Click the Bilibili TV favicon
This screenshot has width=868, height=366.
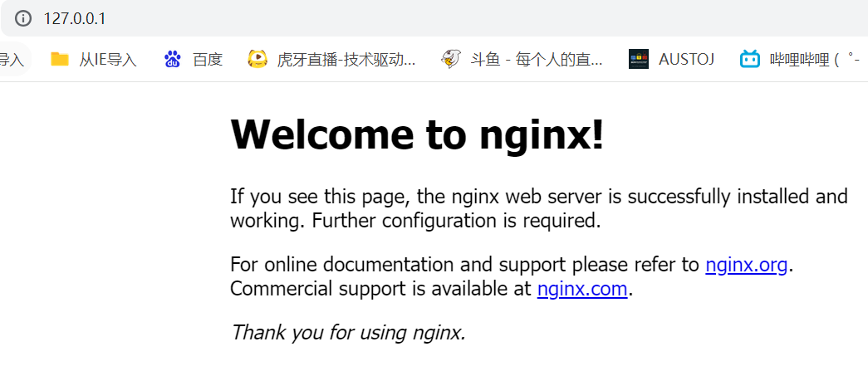tap(750, 59)
